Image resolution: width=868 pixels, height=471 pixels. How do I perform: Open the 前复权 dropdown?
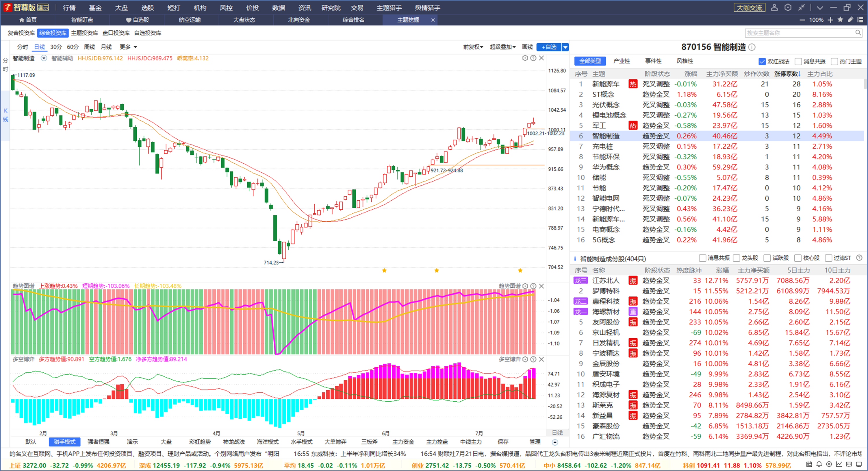pyautogui.click(x=473, y=47)
